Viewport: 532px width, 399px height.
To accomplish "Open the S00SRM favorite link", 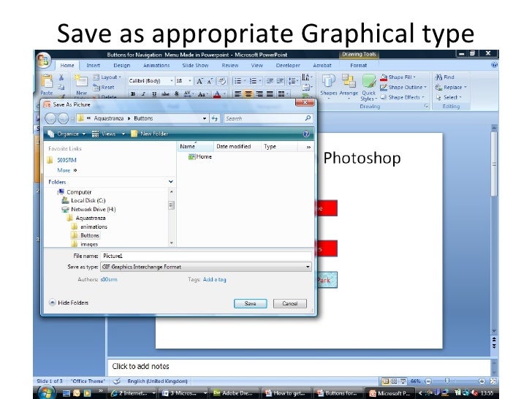I will click(x=66, y=160).
